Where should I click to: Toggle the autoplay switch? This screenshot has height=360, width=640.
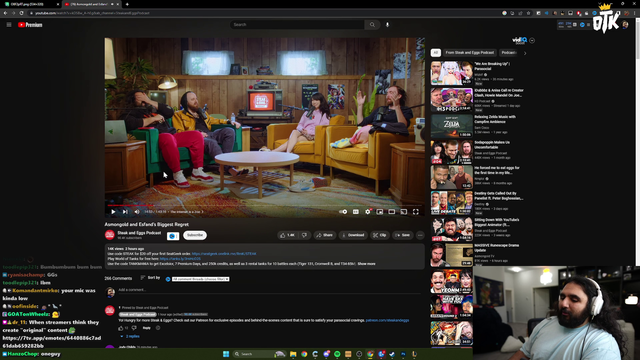(343, 211)
